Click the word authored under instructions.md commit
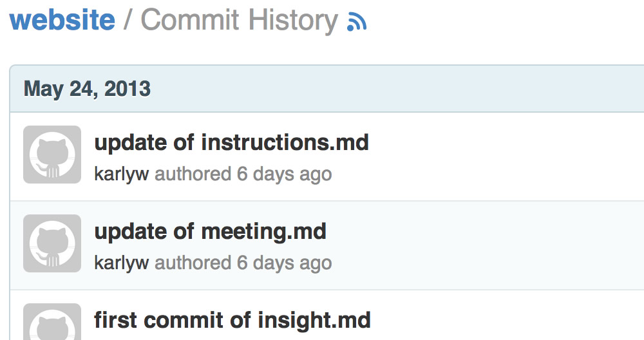 (x=193, y=174)
